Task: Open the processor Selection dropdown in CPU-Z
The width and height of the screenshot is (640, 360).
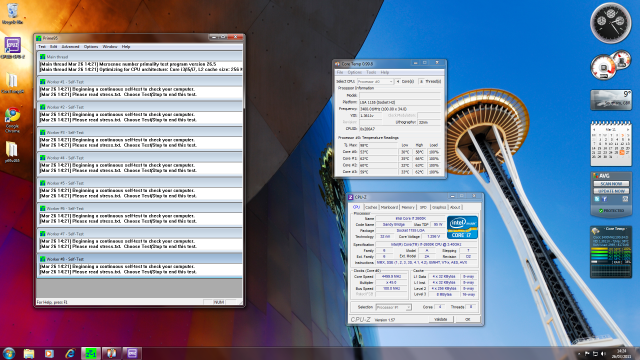Action: click(393, 307)
